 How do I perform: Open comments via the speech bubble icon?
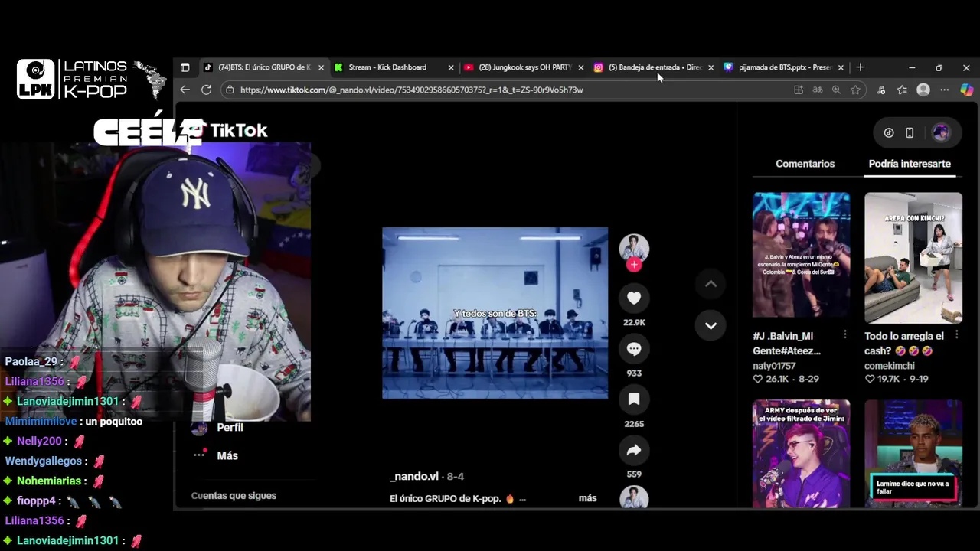634,349
